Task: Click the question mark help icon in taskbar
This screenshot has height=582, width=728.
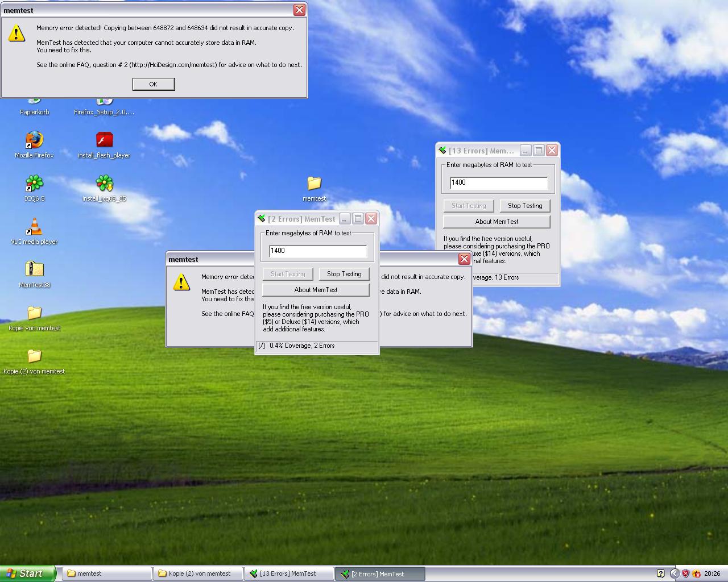Action: (660, 573)
